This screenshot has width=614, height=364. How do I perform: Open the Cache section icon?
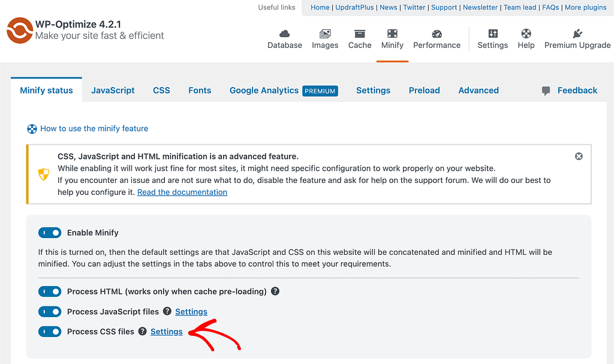[x=360, y=34]
